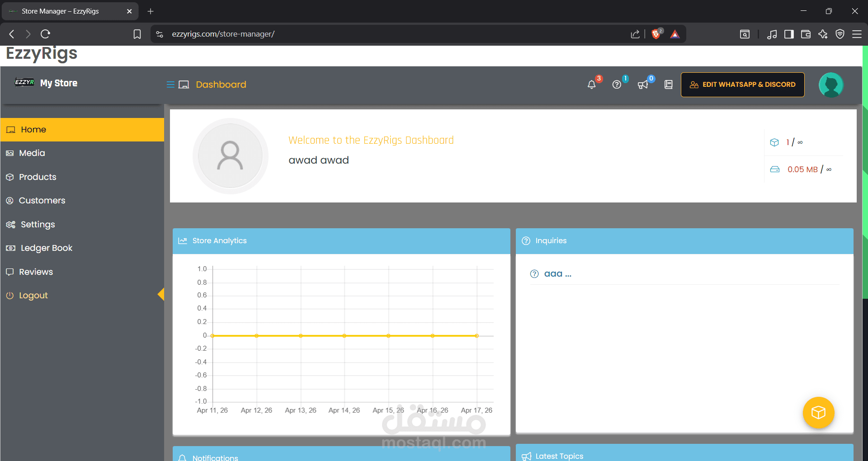Open the 'aaa ...' inquiry link

(x=557, y=274)
